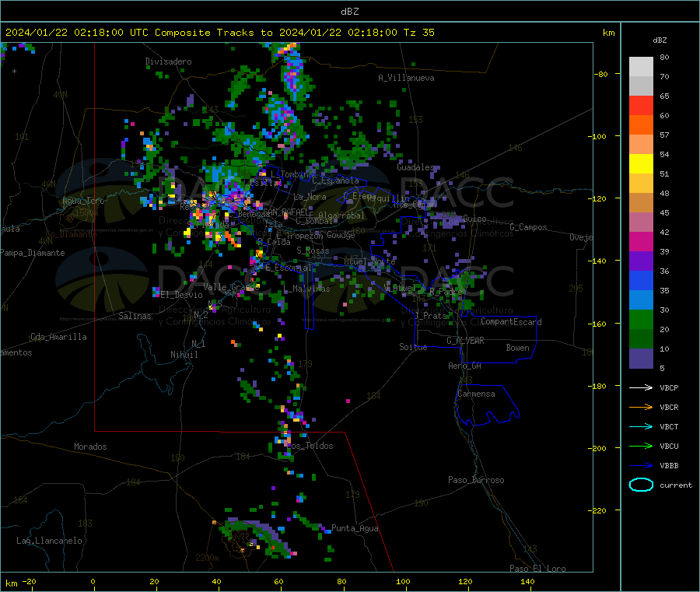Click the 'Bowen' map label

coord(517,348)
